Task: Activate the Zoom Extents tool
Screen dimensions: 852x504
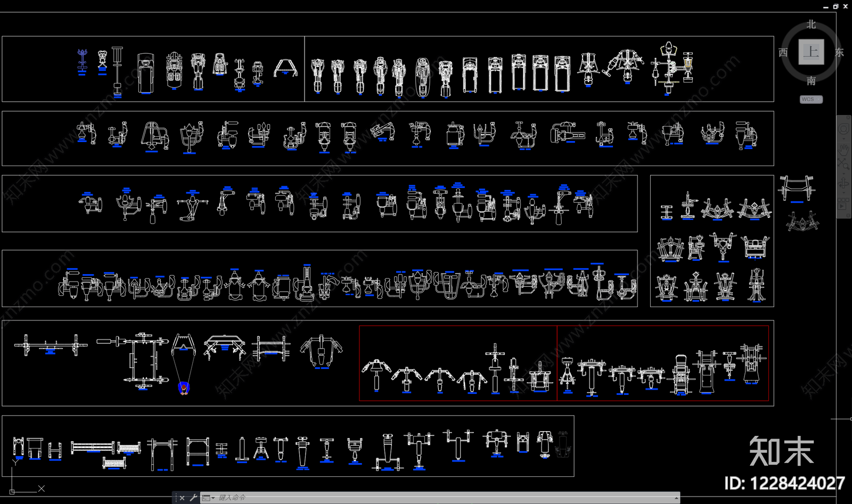Action: point(843,164)
